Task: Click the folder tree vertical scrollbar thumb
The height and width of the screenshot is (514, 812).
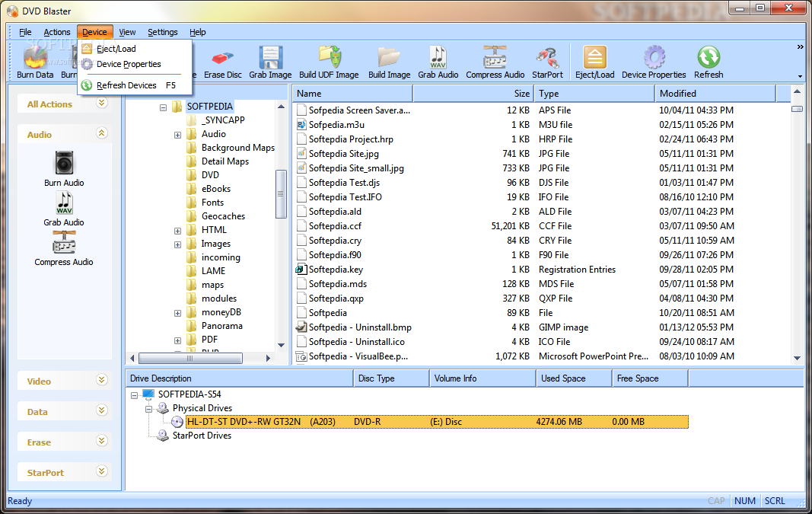Action: (x=282, y=193)
